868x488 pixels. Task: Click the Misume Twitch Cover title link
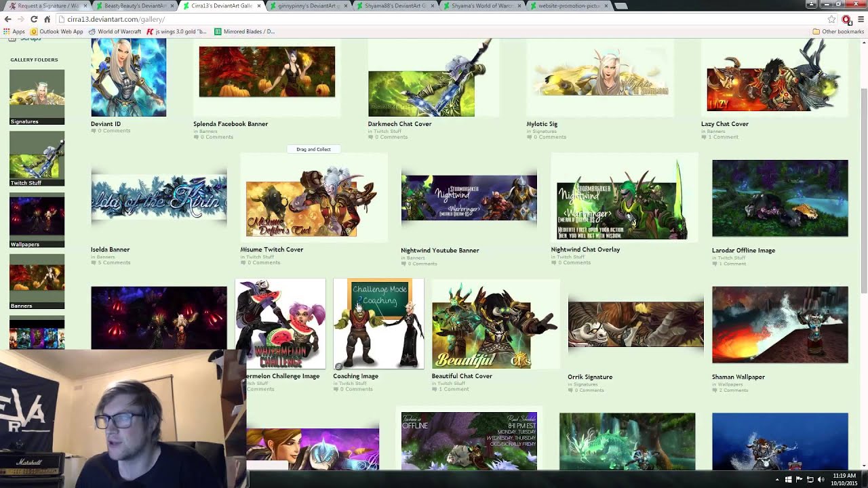[271, 249]
